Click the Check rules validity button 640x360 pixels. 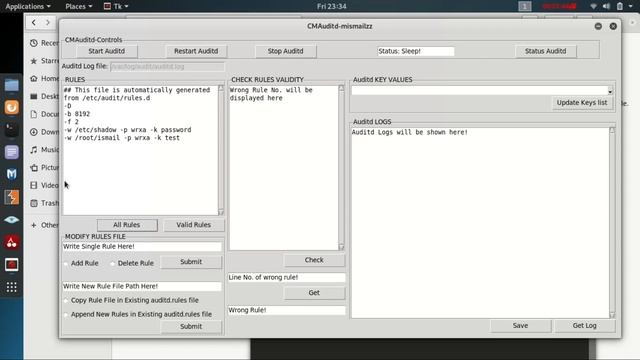[314, 260]
